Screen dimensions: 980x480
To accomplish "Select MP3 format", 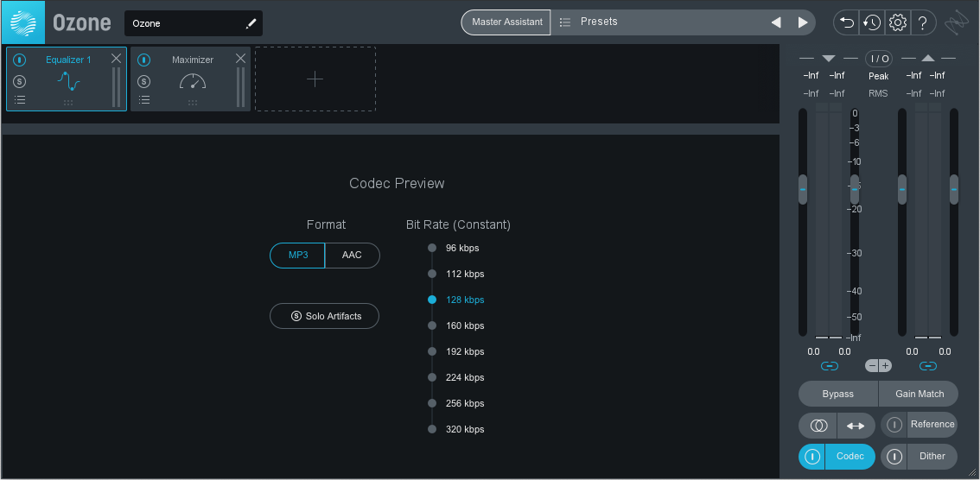I will click(x=297, y=256).
